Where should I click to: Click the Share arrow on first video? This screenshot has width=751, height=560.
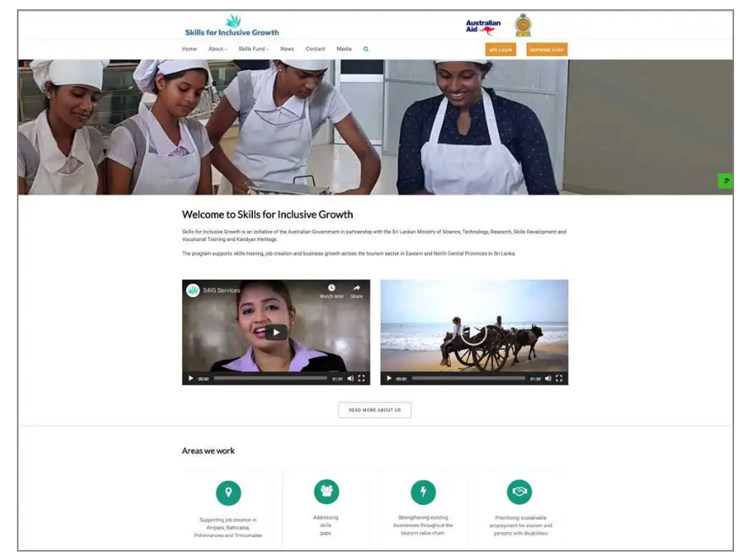click(356, 288)
